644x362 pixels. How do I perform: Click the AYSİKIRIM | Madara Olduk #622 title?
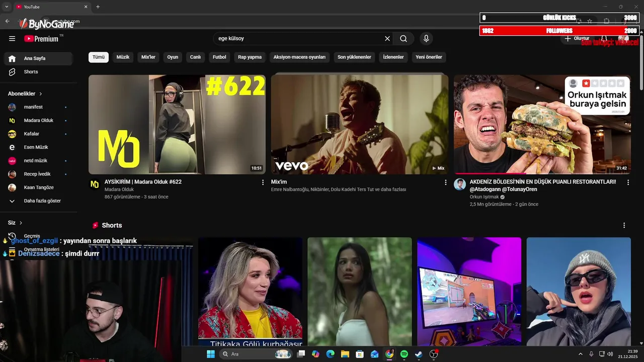pyautogui.click(x=143, y=182)
